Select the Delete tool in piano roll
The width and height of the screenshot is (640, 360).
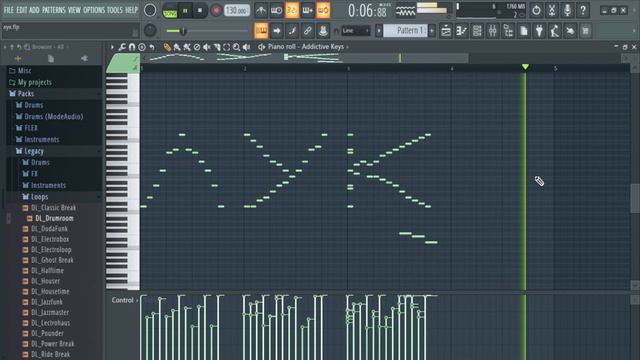(x=197, y=47)
